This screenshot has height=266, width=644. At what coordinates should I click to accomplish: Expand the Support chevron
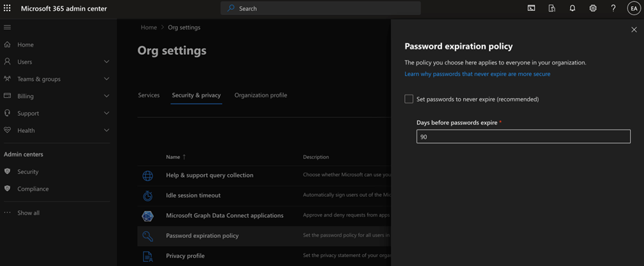click(x=106, y=113)
